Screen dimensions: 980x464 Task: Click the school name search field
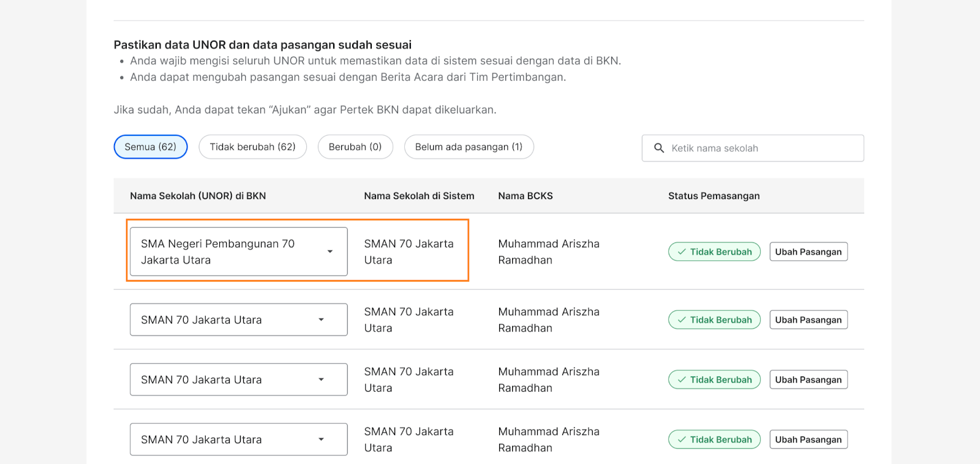tap(753, 148)
